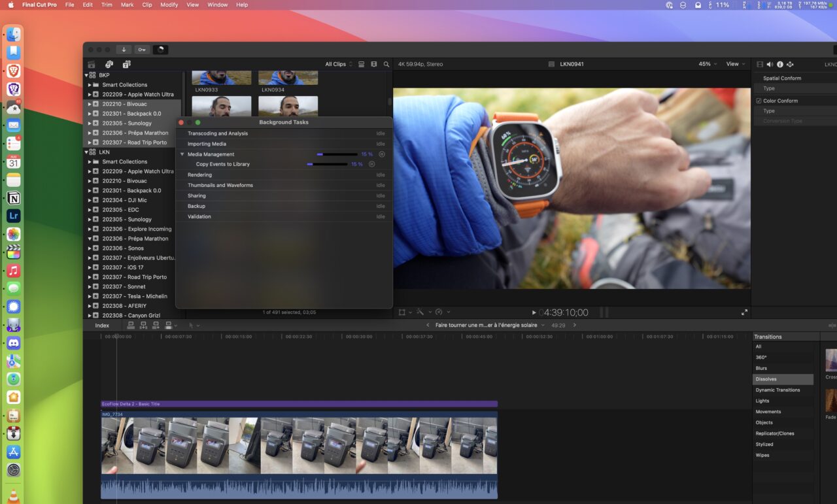This screenshot has width=837, height=504.
Task: Show the Audio inspector speaker icon
Action: coord(770,64)
